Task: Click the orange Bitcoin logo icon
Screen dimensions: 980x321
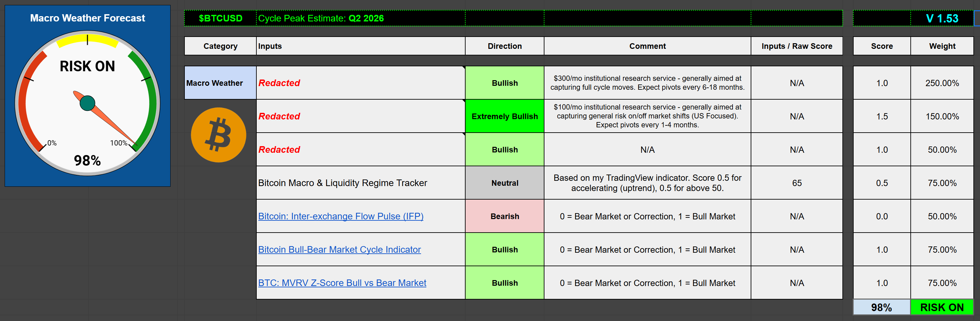Action: pyautogui.click(x=218, y=135)
